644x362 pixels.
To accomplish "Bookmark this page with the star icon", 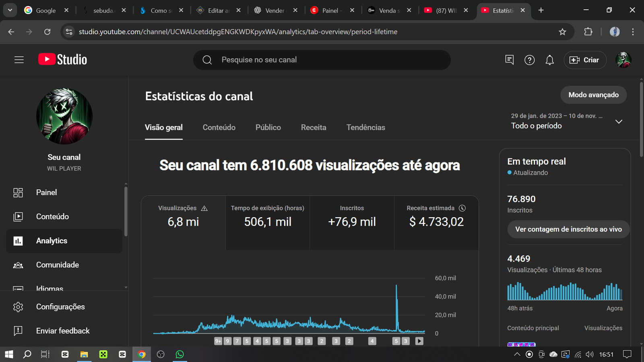I will 562,32.
